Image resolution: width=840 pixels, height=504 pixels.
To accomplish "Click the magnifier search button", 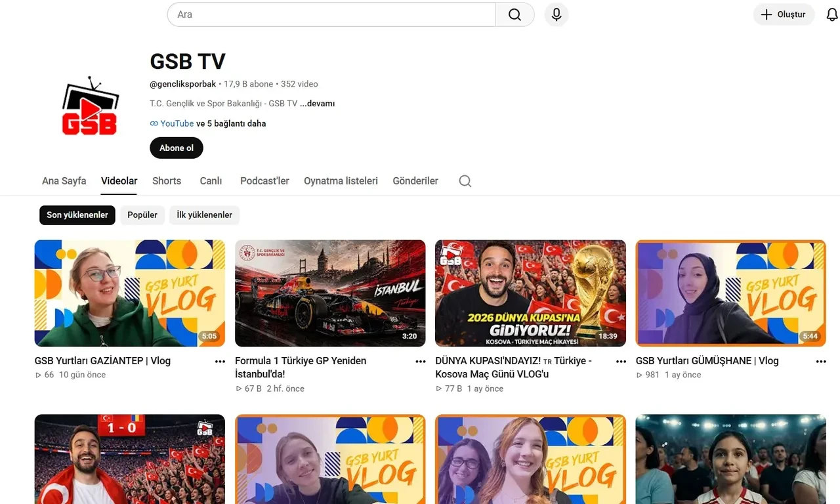I will pyautogui.click(x=514, y=14).
